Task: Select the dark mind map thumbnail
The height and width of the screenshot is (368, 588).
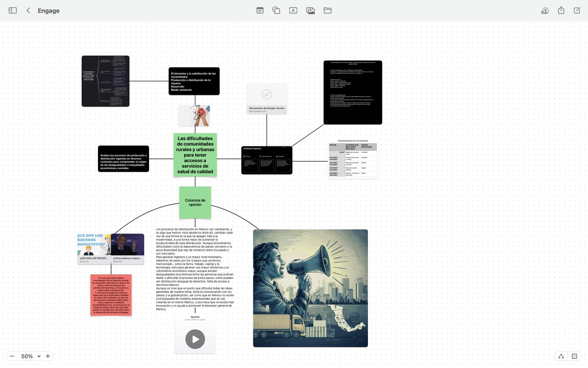Action: (105, 81)
